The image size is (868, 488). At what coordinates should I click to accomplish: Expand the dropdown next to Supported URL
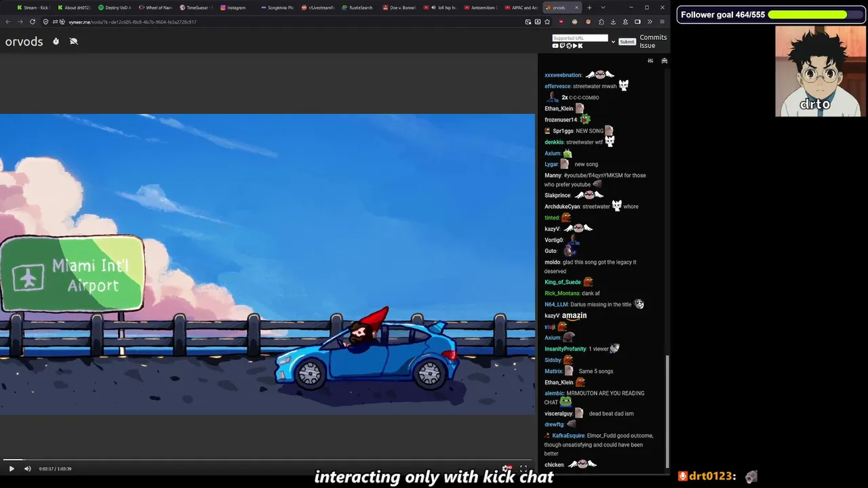(613, 41)
